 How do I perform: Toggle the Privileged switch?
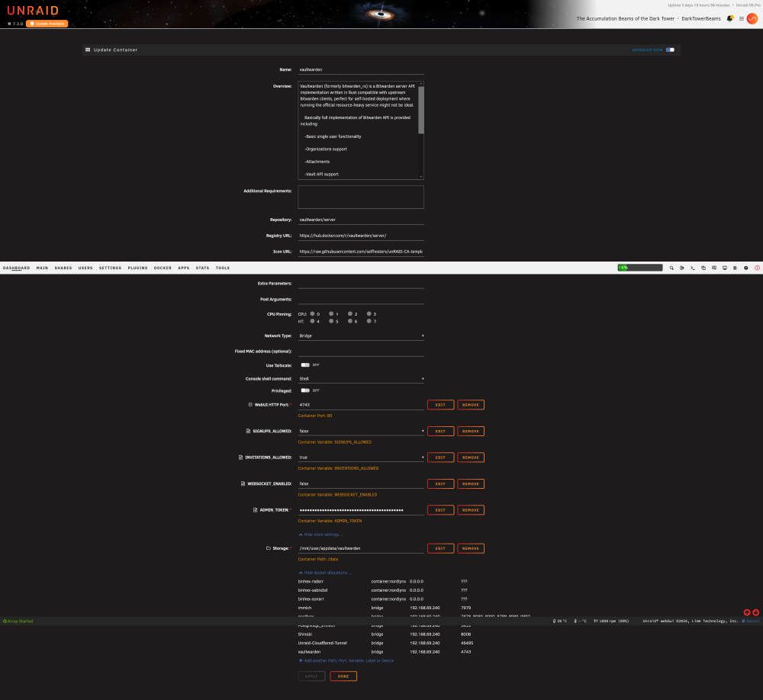[x=305, y=390]
